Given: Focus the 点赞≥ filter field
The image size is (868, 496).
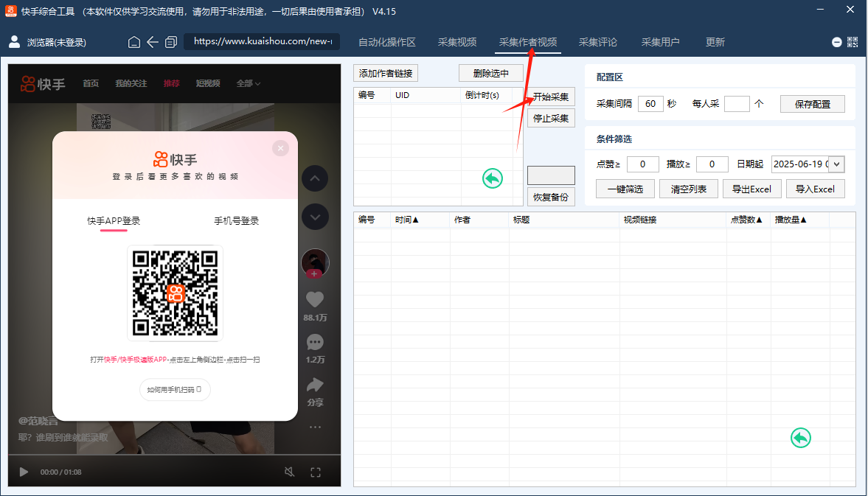Looking at the screenshot, I should tap(642, 164).
